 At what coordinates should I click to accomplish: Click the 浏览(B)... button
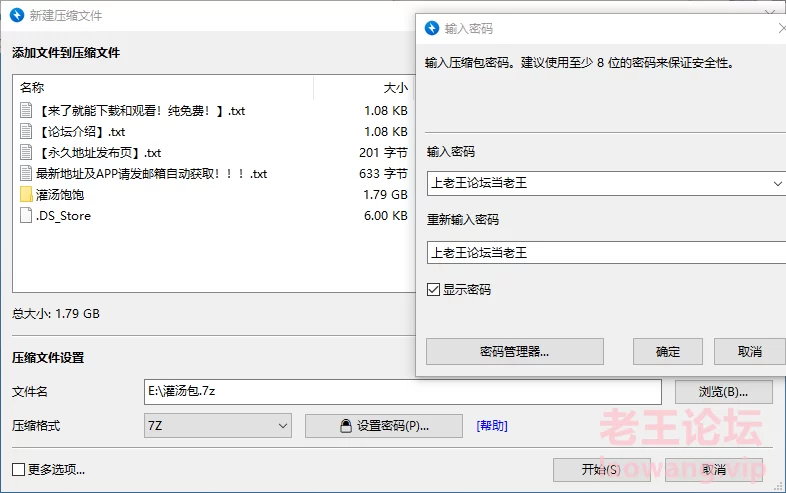(x=723, y=392)
